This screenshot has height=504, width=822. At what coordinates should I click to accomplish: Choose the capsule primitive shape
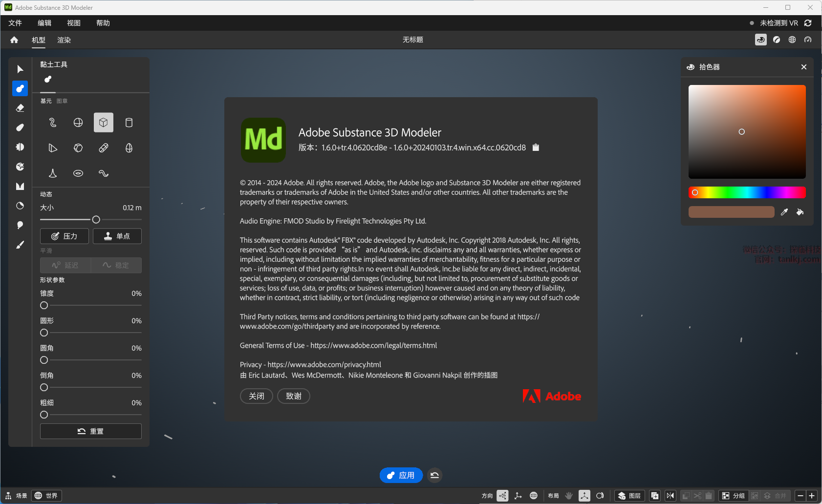click(x=104, y=148)
